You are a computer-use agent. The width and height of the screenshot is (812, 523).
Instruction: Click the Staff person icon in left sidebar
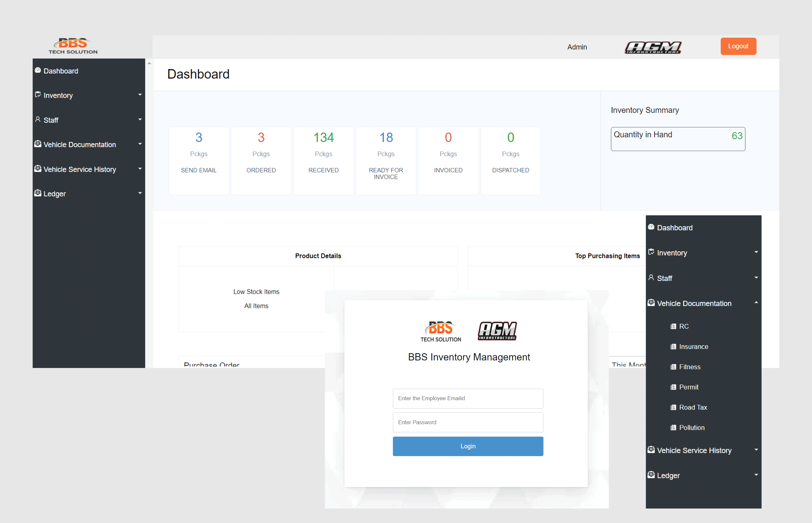(x=38, y=119)
